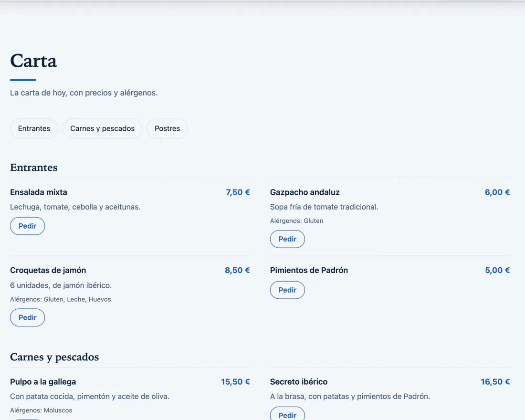Click the Gazpacho andaluz dish name
The height and width of the screenshot is (420, 525).
(305, 192)
